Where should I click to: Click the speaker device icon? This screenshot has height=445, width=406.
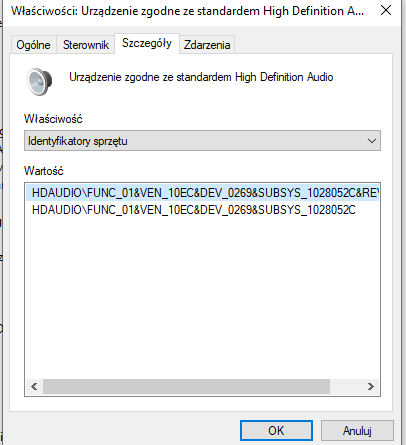coord(40,82)
